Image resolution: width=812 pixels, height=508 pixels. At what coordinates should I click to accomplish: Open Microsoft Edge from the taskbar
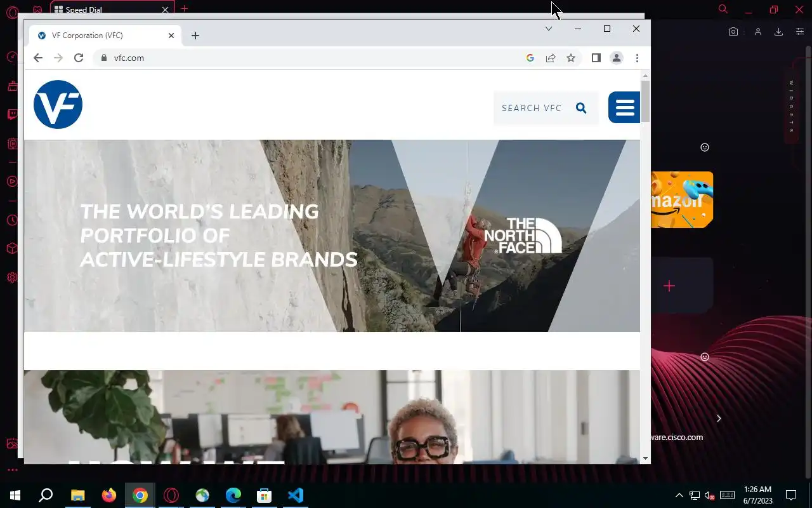pyautogui.click(x=233, y=496)
